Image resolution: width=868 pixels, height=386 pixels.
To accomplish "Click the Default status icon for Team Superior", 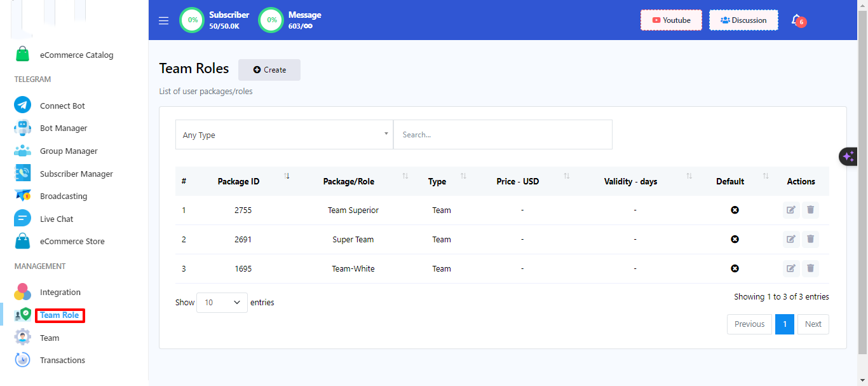I will (x=735, y=210).
